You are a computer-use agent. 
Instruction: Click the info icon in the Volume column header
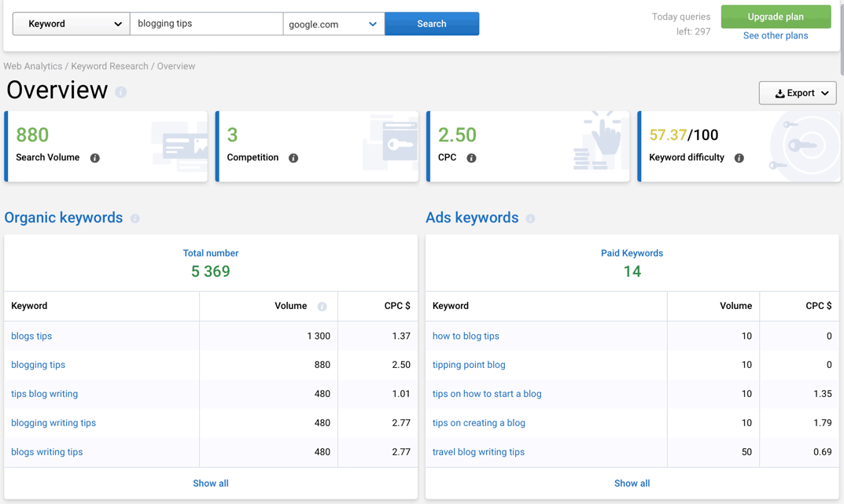click(321, 306)
